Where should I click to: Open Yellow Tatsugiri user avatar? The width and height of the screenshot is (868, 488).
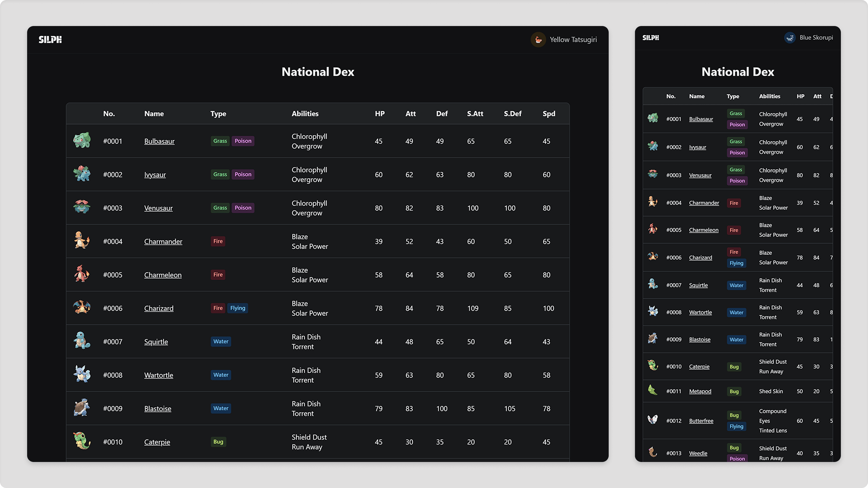coord(538,39)
